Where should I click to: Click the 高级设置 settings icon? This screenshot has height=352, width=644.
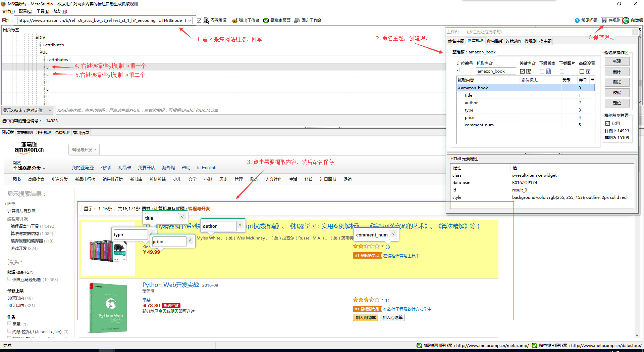[x=588, y=71]
